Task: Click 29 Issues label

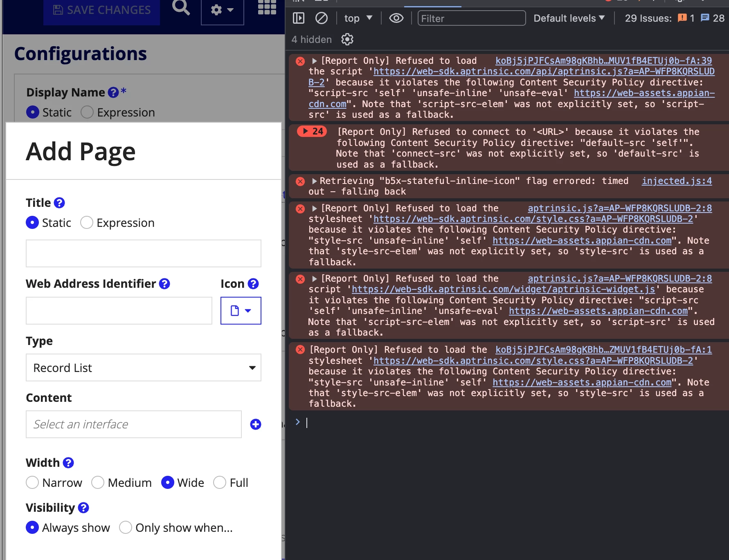Action: [648, 18]
